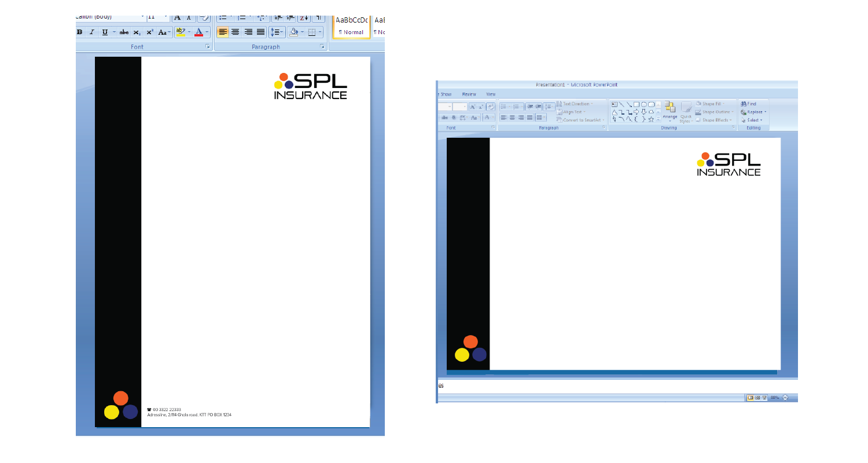Image resolution: width=868 pixels, height=463 pixels.
Task: Toggle subscript formatting in Word
Action: (137, 32)
